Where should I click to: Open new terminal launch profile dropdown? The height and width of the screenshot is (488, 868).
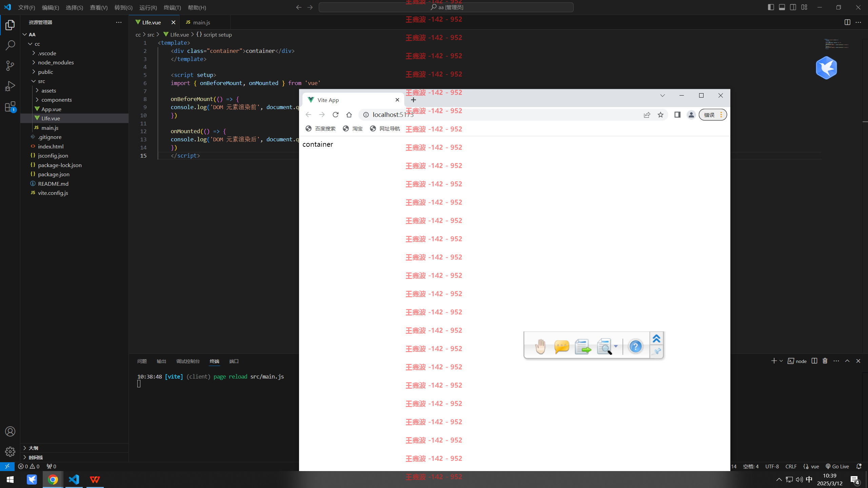click(781, 361)
